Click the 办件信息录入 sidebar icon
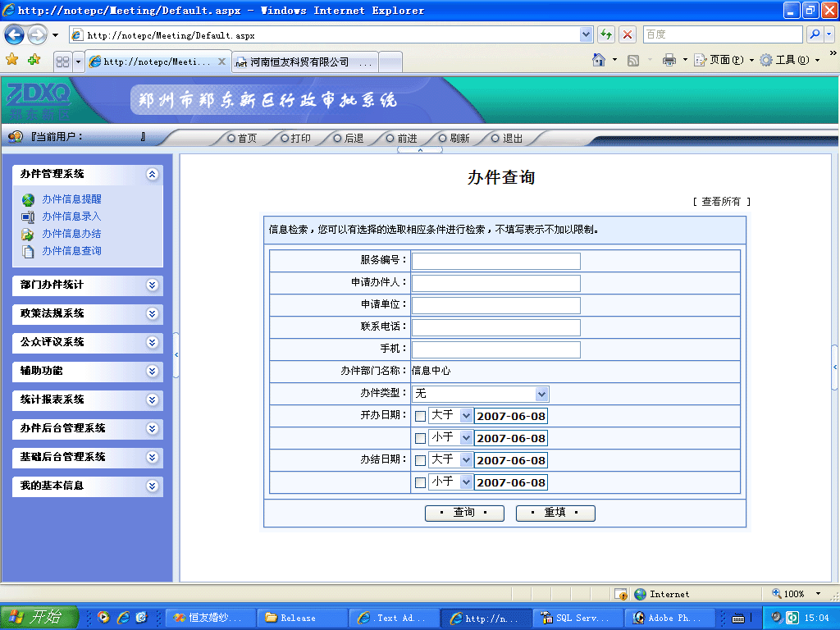This screenshot has width=840, height=630. (28, 217)
